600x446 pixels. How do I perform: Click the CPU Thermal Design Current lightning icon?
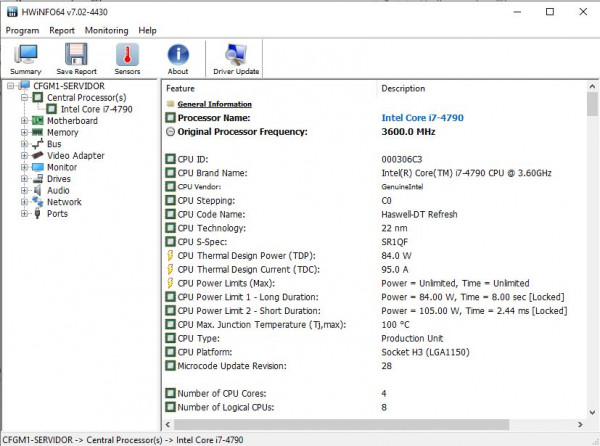click(x=170, y=269)
